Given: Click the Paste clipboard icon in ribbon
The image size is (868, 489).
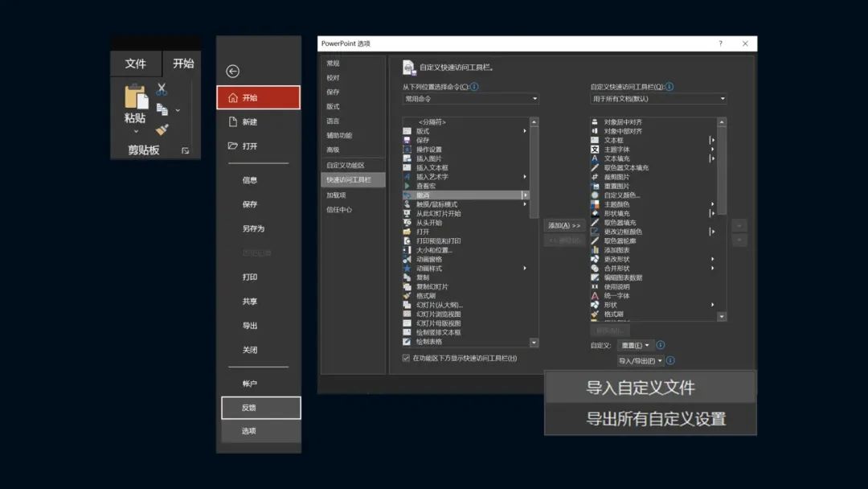Looking at the screenshot, I should tap(136, 97).
